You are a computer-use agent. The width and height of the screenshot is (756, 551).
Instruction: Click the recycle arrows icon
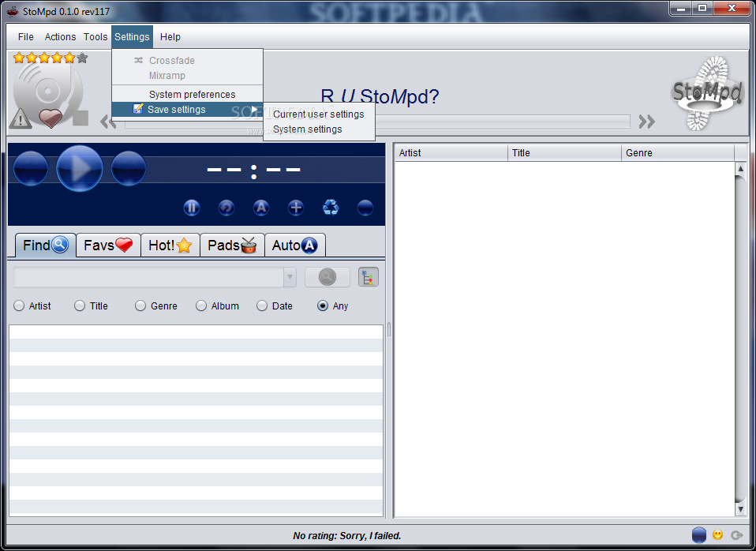pos(331,208)
